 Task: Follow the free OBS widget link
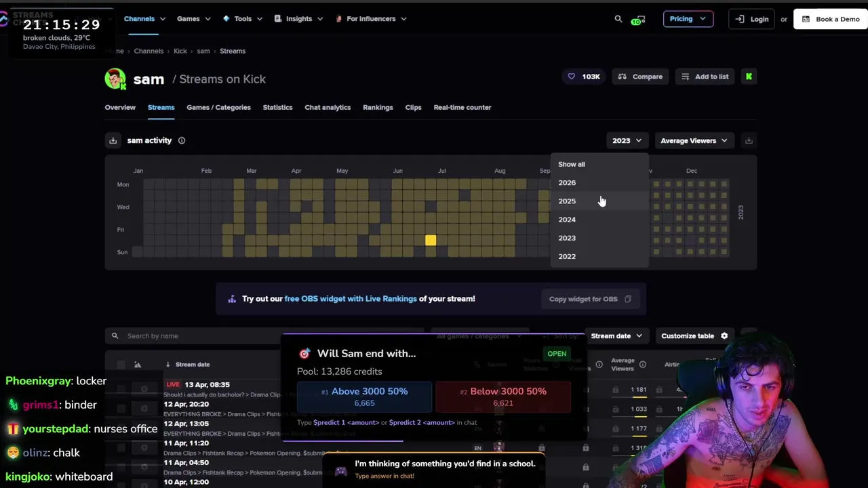(351, 299)
